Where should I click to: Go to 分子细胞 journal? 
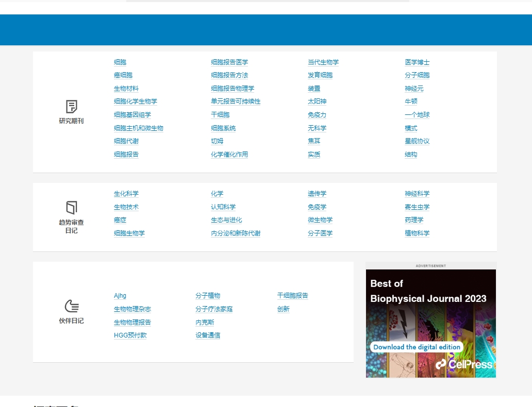417,75
